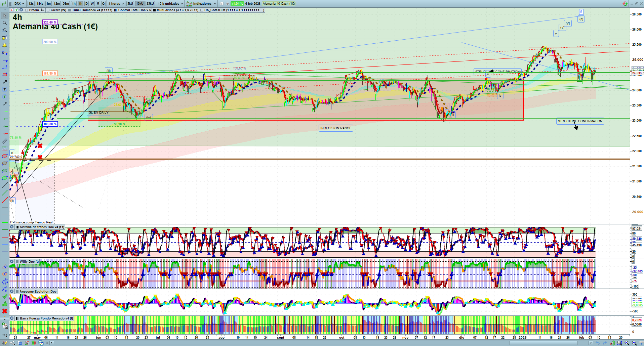Choose the red rectangle drawing tool
The width and height of the screenshot is (644, 346).
[x=5, y=75]
